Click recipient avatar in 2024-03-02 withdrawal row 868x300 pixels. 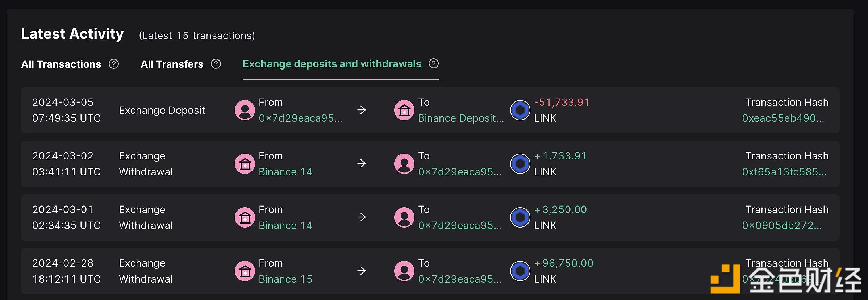coord(404,164)
